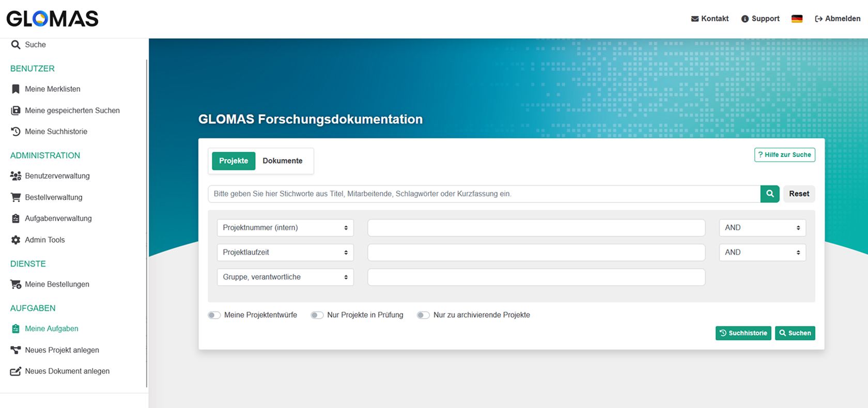Image resolution: width=868 pixels, height=408 pixels.
Task: Click the clipboard icon for Aufgabenverwaltung
Action: (x=16, y=218)
